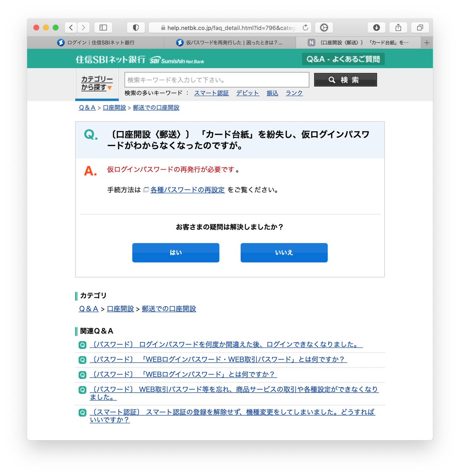
Task: Open the settings gear in the toolbar
Action: click(324, 27)
